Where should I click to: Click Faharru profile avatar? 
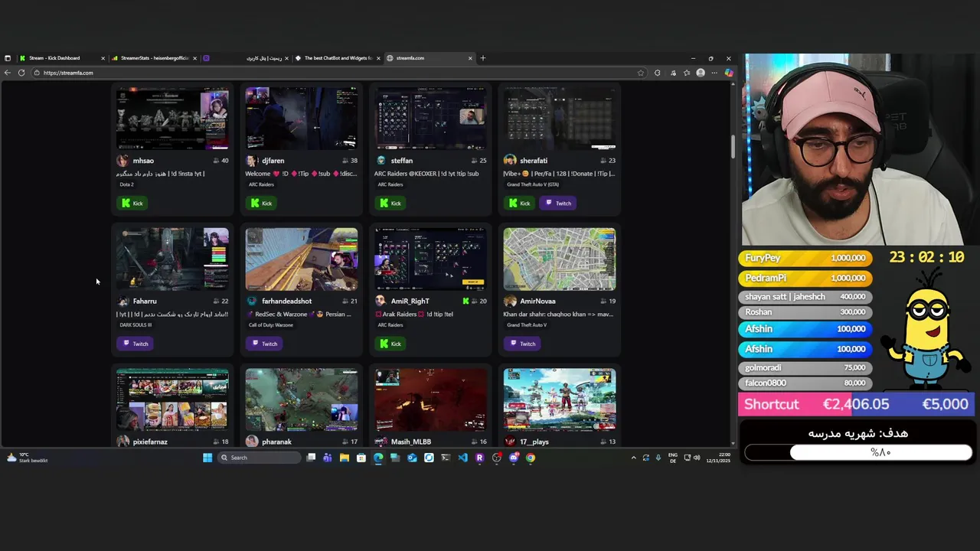pyautogui.click(x=122, y=301)
